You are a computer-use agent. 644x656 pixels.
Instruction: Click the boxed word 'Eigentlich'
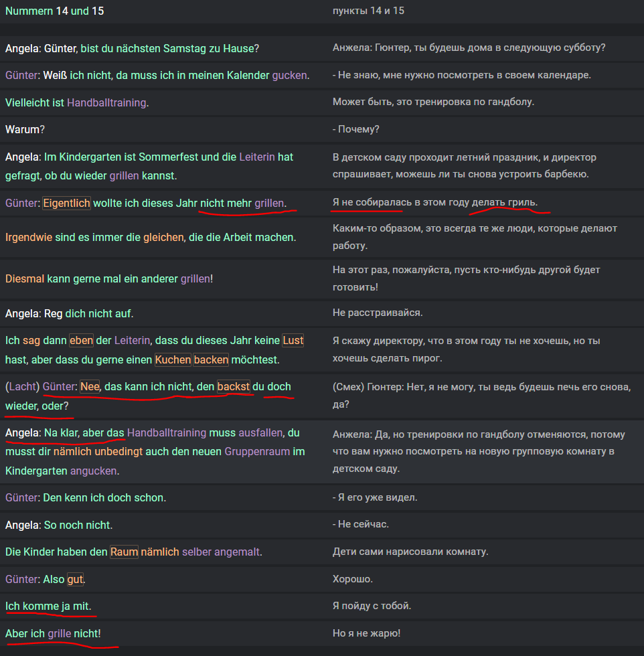coord(66,202)
